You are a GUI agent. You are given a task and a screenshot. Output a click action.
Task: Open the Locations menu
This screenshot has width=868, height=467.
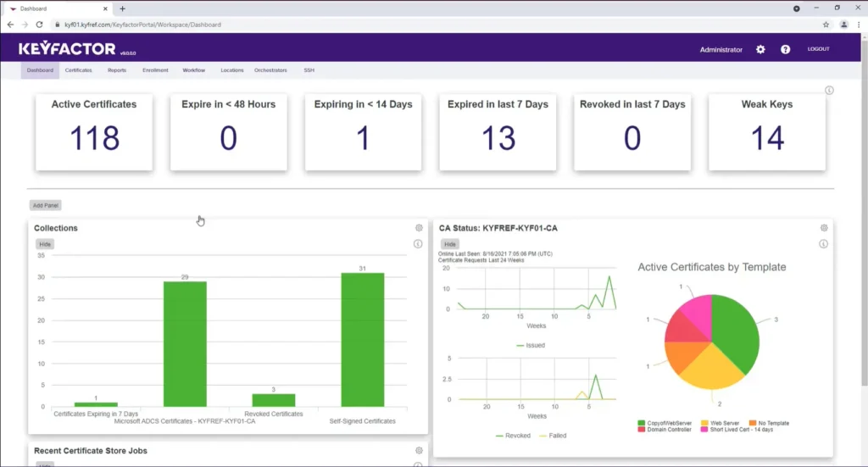coord(232,70)
